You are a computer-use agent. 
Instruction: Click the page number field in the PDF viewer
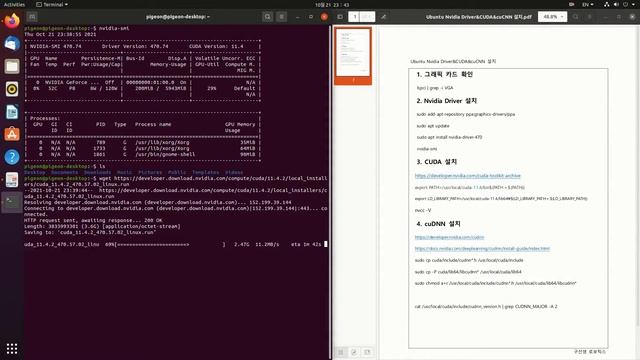[355, 17]
